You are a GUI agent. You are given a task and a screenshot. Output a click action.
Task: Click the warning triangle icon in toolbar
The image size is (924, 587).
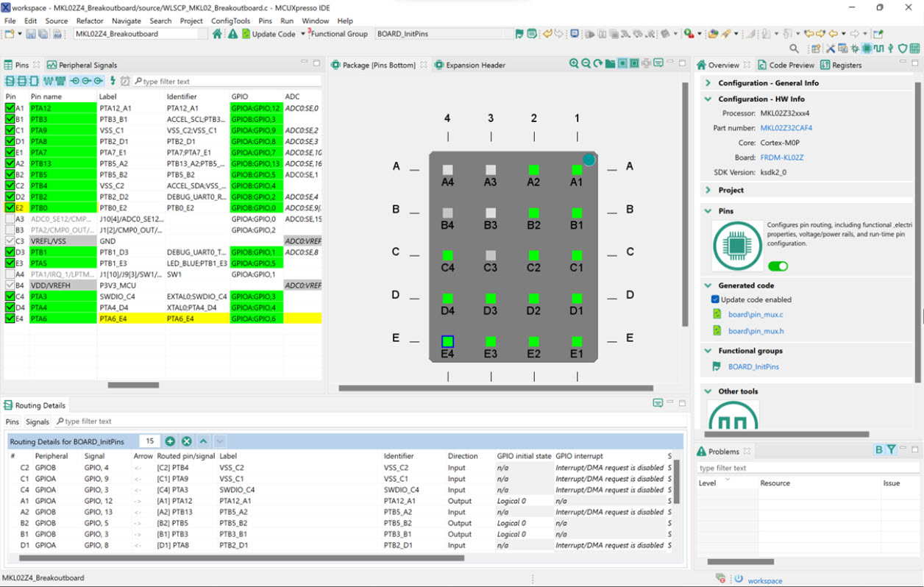click(x=232, y=34)
